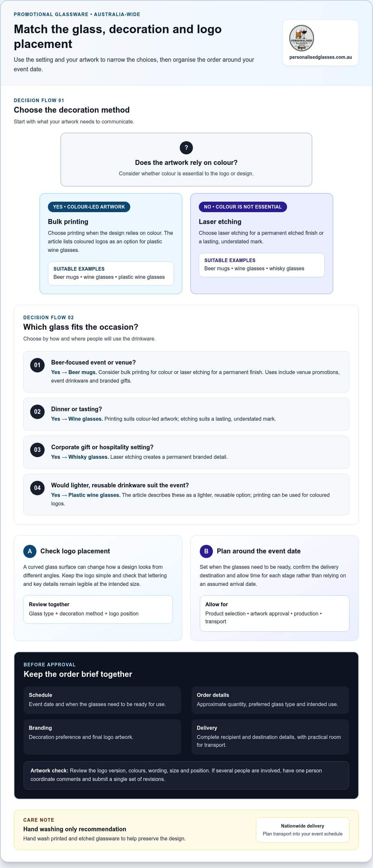Click the YES colour-led artwork pill
This screenshot has height=868, width=373.
click(89, 207)
